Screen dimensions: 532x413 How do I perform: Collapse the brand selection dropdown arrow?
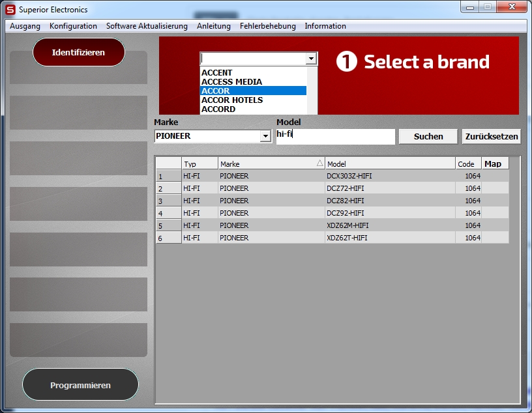tap(311, 59)
